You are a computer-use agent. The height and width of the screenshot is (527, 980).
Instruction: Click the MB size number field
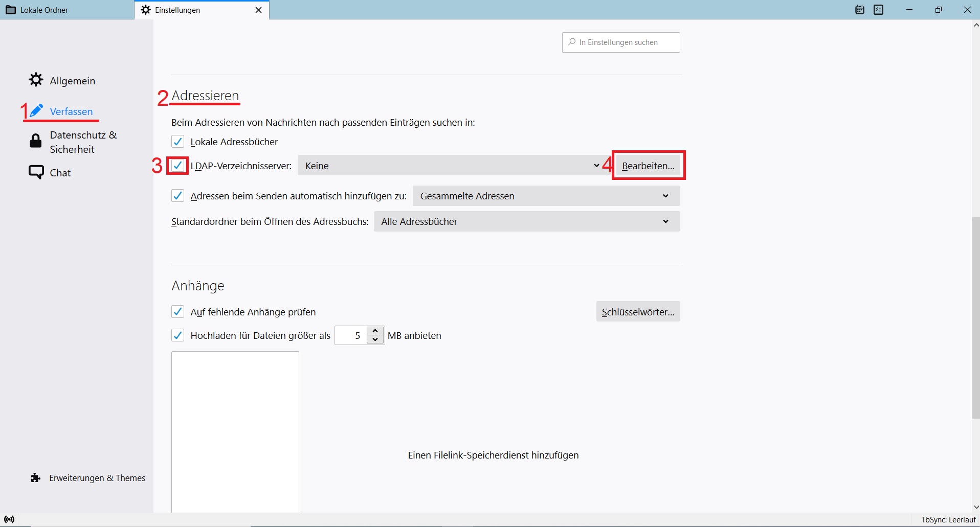351,335
